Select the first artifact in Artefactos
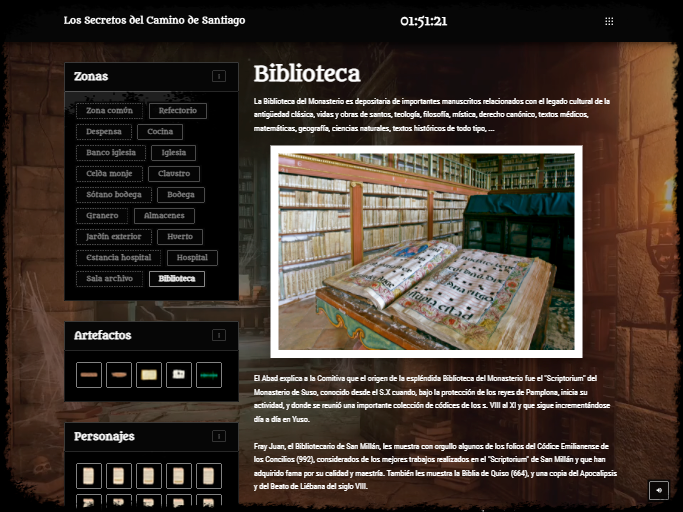Screen dimensions: 683x512 [89, 375]
